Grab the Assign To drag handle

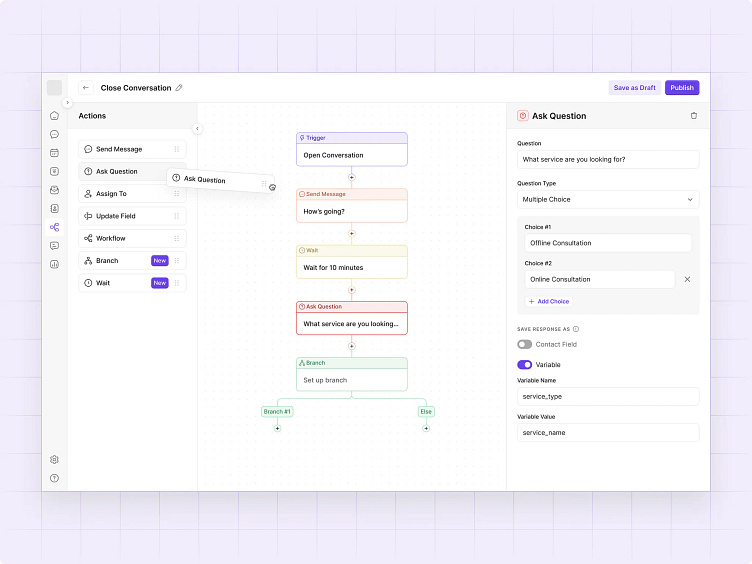point(176,194)
